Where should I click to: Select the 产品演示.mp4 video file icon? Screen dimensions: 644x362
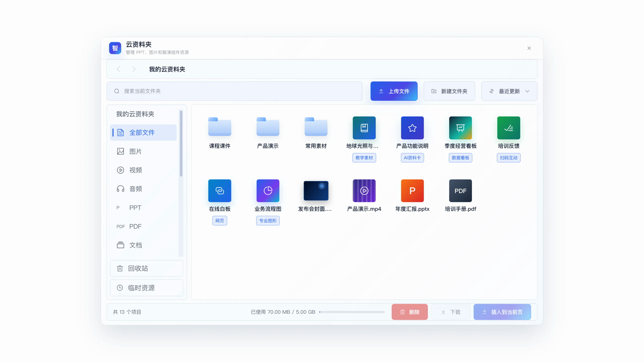(x=364, y=191)
